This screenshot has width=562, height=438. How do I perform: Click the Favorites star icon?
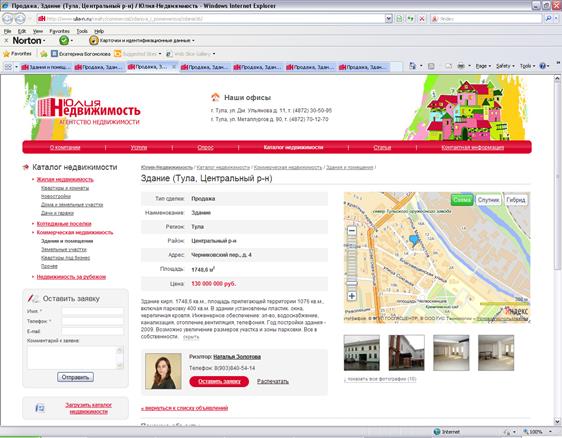point(6,54)
